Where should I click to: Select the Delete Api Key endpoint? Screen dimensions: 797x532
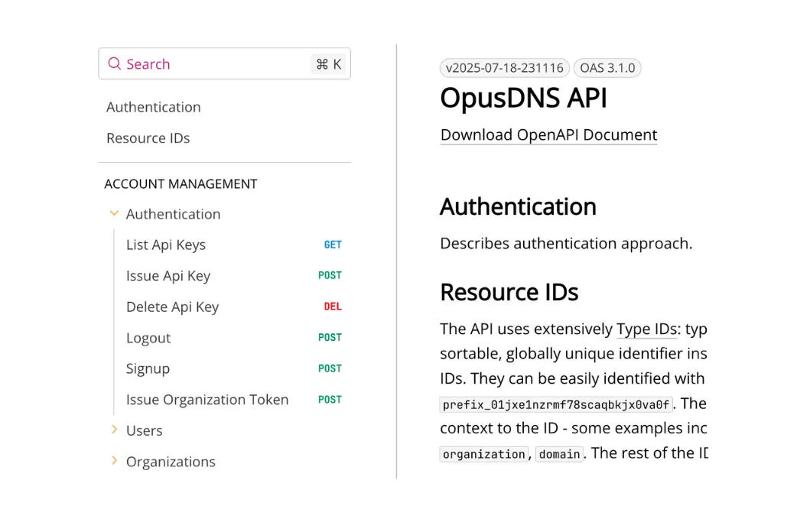tap(172, 307)
